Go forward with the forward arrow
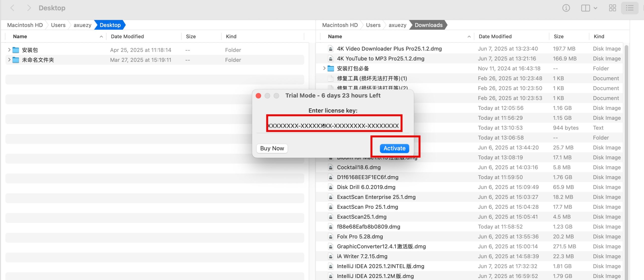Image resolution: width=644 pixels, height=280 pixels. click(x=29, y=8)
